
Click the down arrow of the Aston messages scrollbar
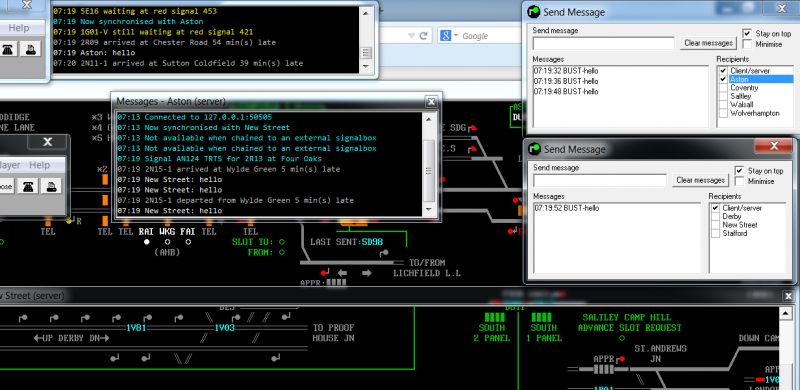pyautogui.click(x=430, y=210)
